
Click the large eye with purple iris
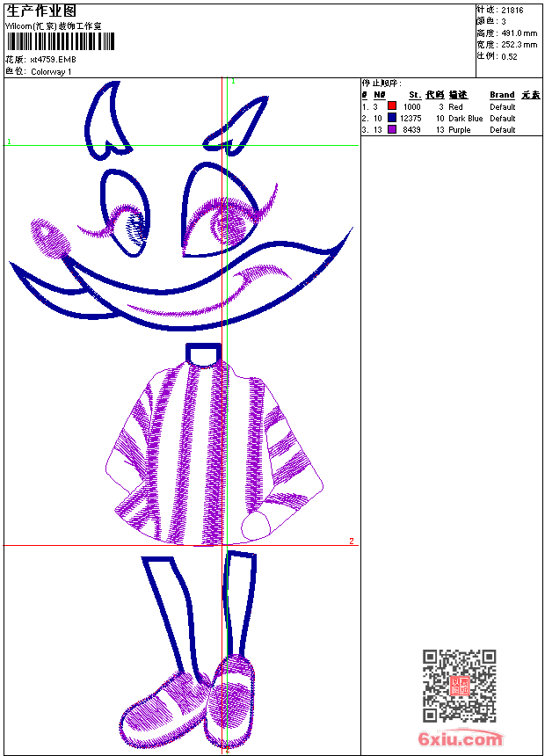[222, 212]
